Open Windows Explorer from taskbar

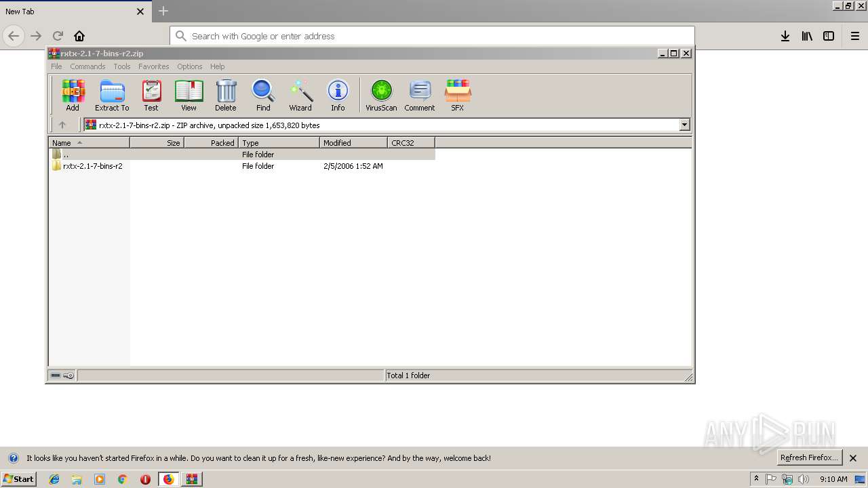click(x=77, y=479)
